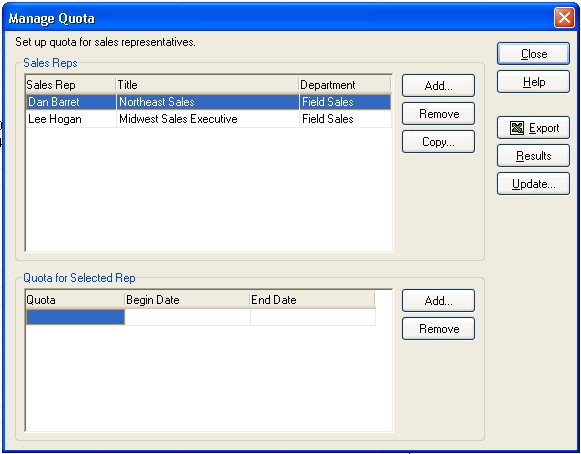
Task: Remove quota from selected rep
Action: tap(438, 329)
